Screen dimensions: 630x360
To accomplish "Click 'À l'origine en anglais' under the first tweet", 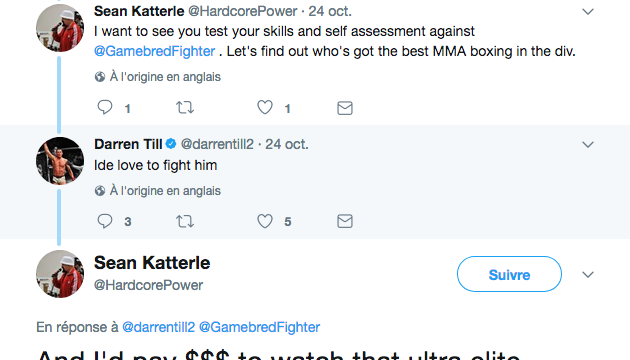I will click(x=165, y=77).
